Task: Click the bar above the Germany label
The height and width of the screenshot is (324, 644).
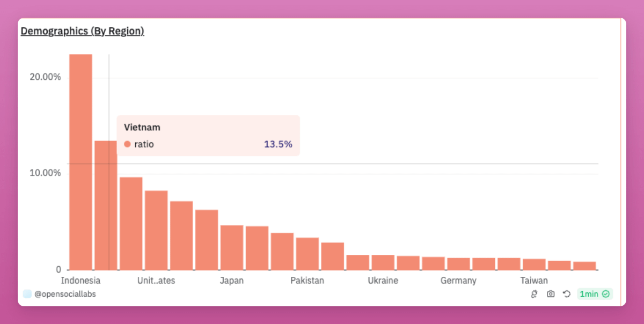Action: pos(458,264)
